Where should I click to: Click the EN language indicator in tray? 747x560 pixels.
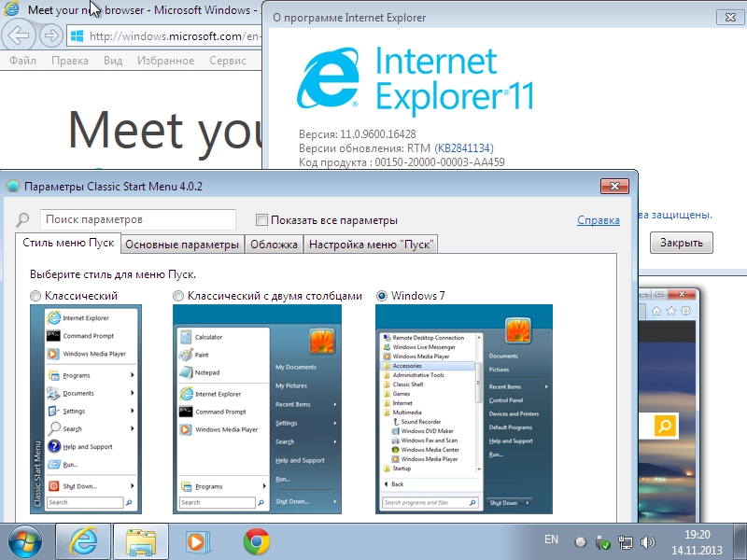click(x=551, y=539)
